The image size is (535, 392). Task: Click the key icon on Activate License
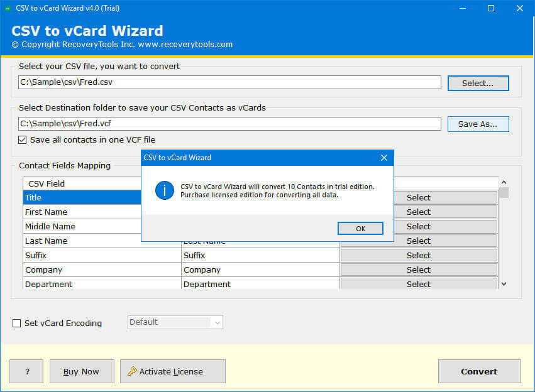132,371
